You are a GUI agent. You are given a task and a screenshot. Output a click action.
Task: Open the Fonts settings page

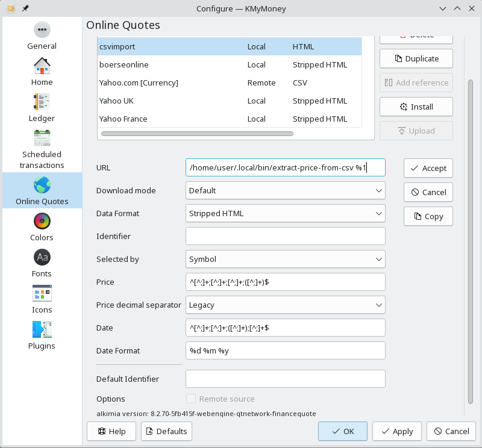click(x=42, y=263)
